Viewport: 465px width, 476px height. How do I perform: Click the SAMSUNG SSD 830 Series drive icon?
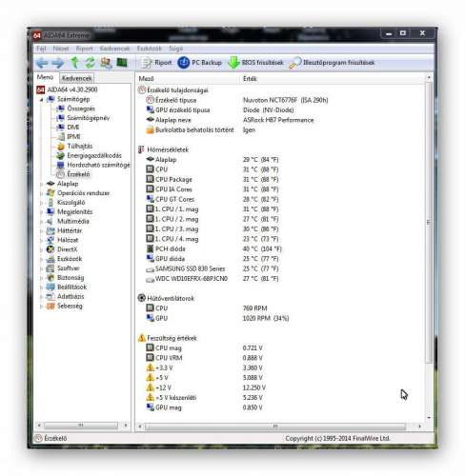tap(150, 269)
